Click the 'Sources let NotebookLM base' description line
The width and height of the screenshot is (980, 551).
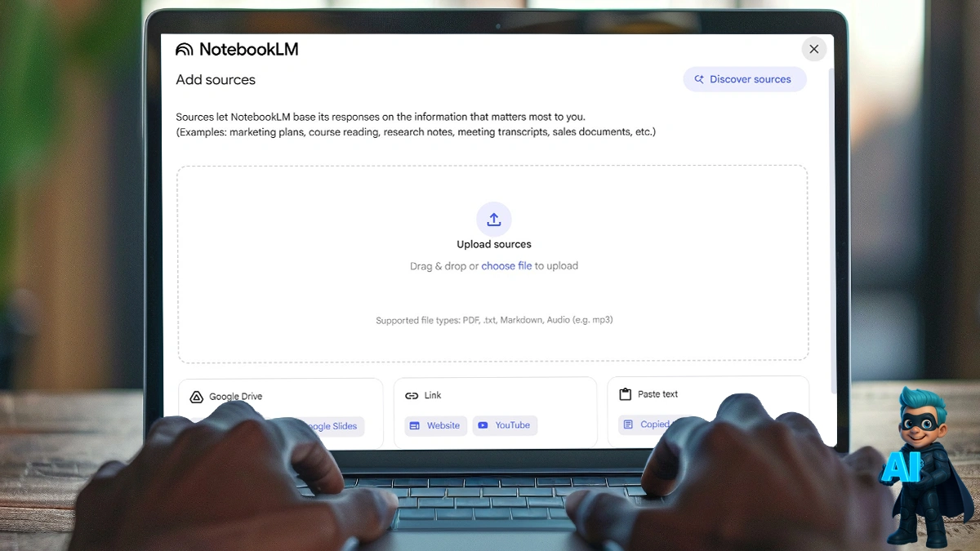point(381,117)
